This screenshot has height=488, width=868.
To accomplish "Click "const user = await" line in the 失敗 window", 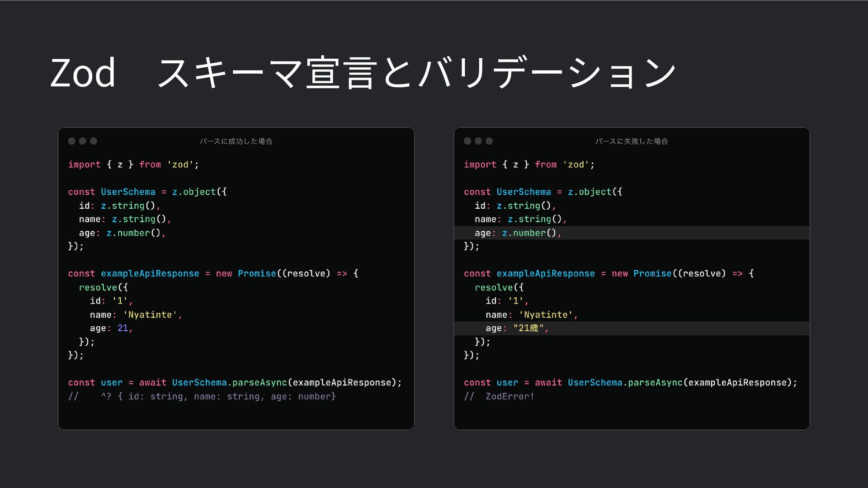I will pyautogui.click(x=630, y=383).
